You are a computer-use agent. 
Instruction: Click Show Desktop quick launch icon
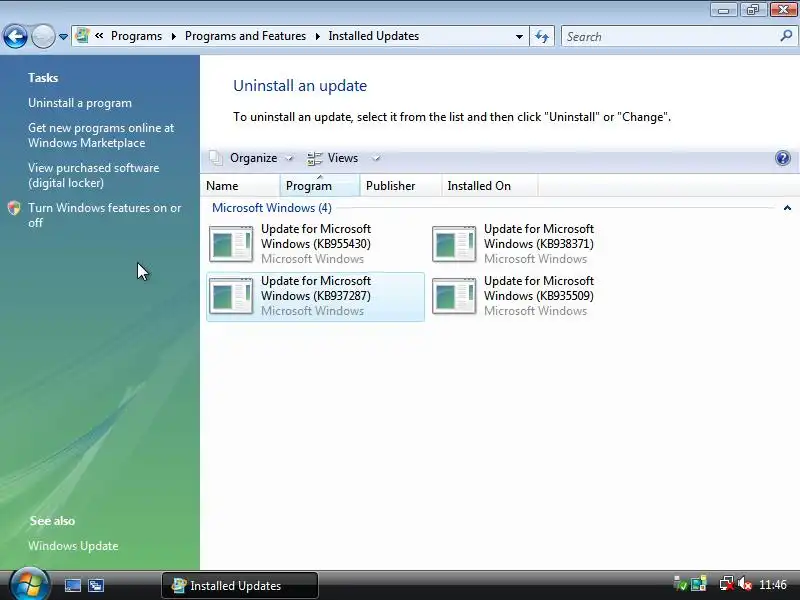(x=72, y=585)
